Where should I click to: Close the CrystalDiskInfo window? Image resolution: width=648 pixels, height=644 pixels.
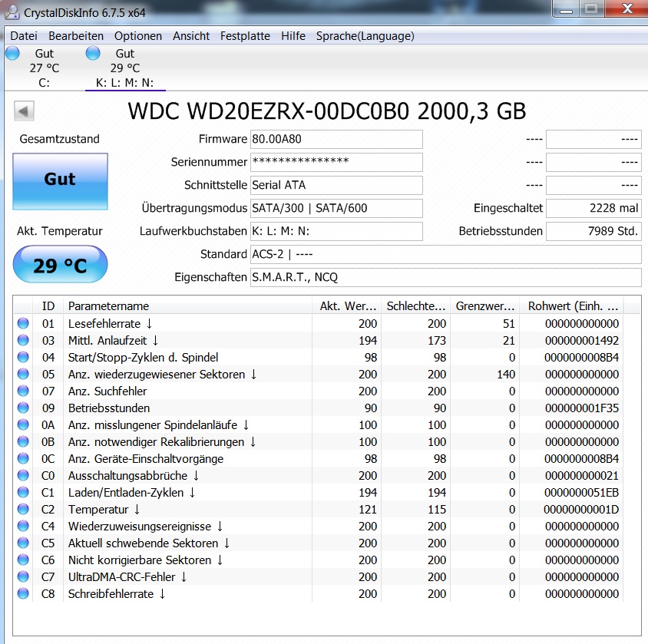pyautogui.click(x=627, y=8)
